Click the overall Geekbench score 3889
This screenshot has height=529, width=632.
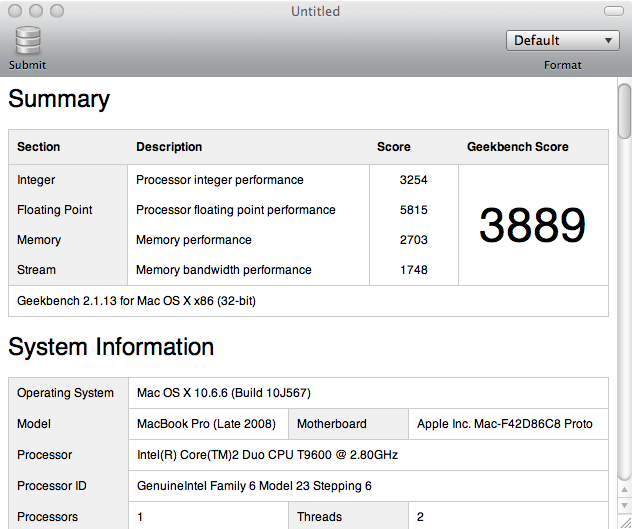pos(532,225)
